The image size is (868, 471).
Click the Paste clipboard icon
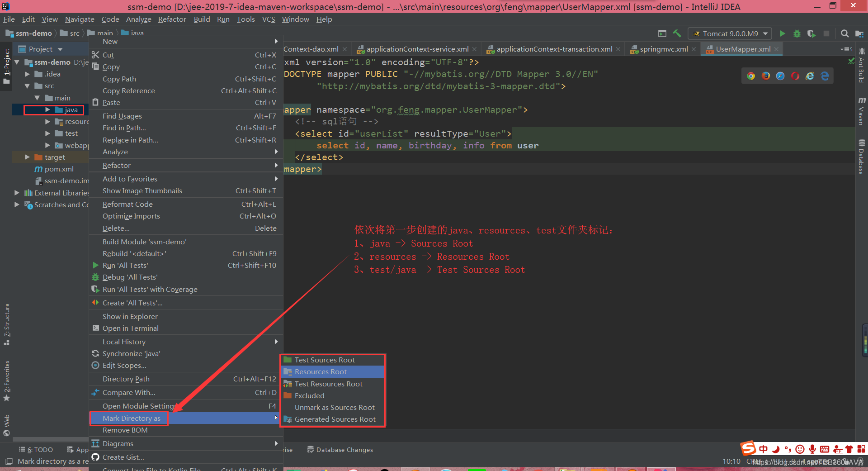[x=95, y=102]
